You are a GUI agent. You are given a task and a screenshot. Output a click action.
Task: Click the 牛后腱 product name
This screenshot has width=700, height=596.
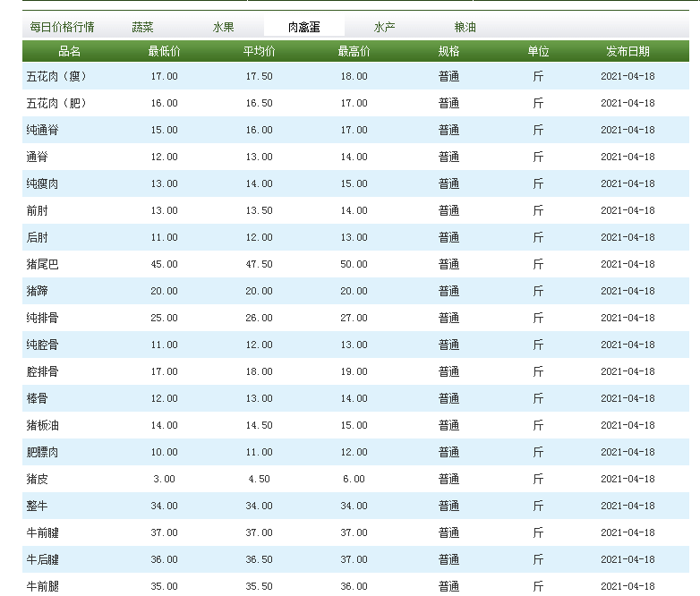pyautogui.click(x=42, y=559)
